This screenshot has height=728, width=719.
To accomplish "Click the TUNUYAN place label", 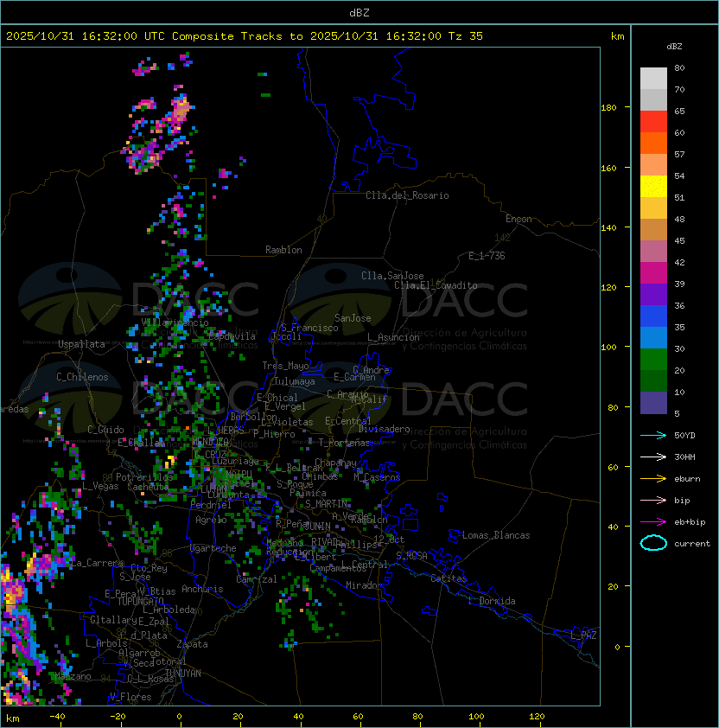I will click(x=183, y=674).
